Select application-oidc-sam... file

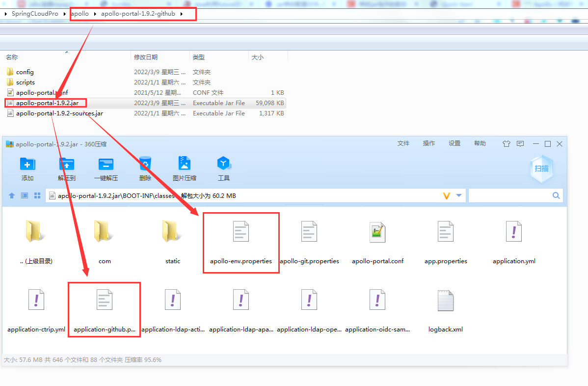(x=377, y=310)
